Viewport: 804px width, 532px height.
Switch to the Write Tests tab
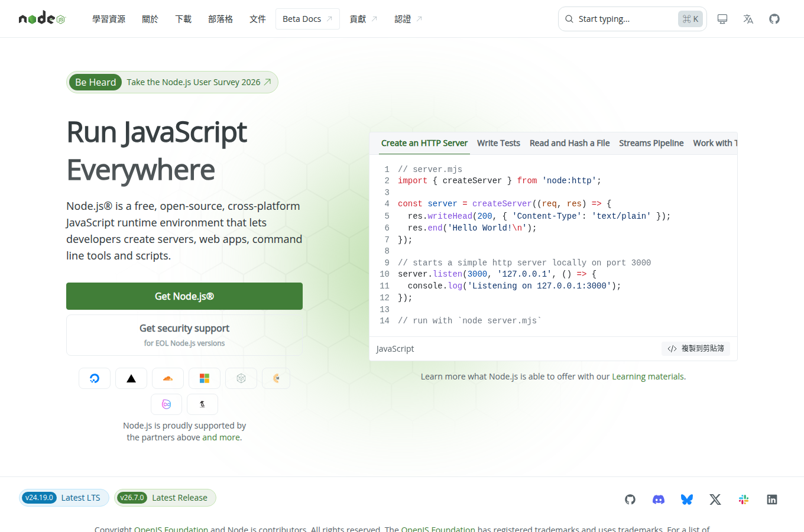[x=498, y=143]
